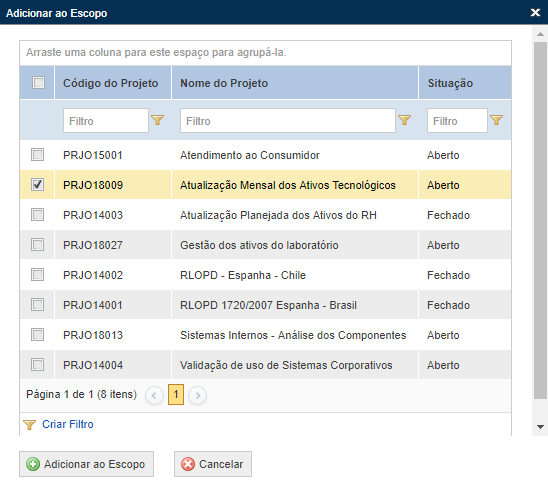Click the funnel icon beside Criar Filtro
The width and height of the screenshot is (548, 494).
(x=29, y=425)
